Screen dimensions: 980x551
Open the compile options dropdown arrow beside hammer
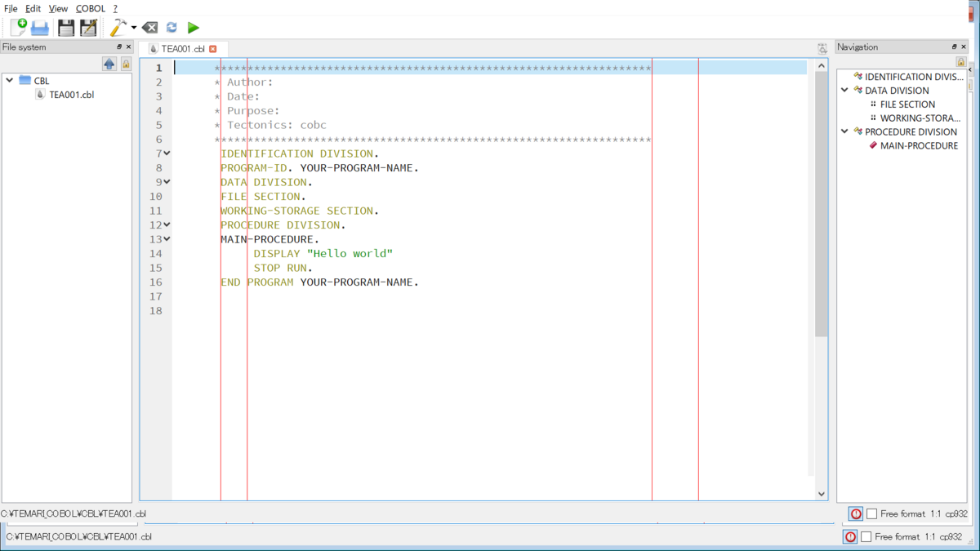click(x=134, y=28)
